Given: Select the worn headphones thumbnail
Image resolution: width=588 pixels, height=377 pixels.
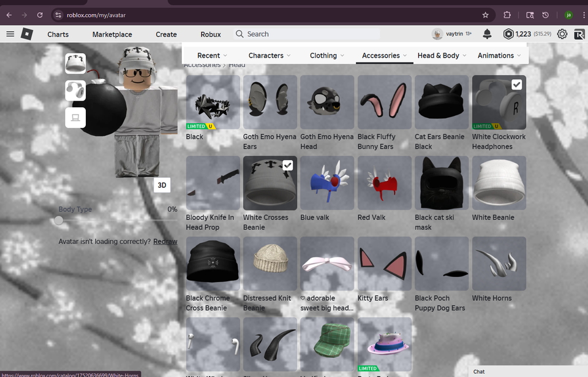Looking at the screenshot, I should tap(75, 91).
